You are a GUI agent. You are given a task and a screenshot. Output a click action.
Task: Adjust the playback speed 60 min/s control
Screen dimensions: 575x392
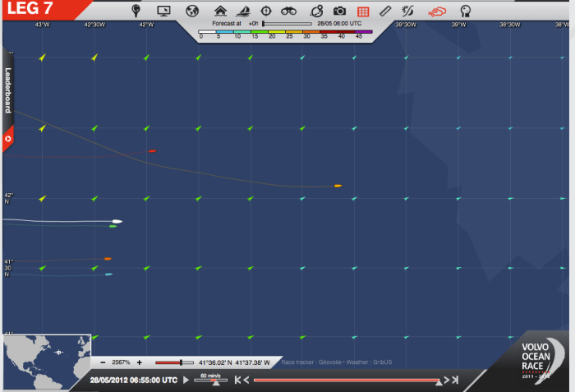coord(215,379)
